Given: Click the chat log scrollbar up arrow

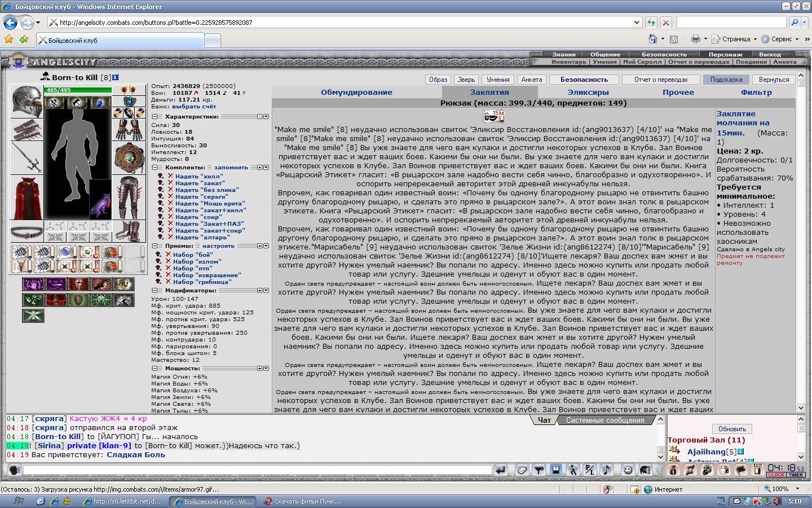Looking at the screenshot, I should pyautogui.click(x=661, y=419).
